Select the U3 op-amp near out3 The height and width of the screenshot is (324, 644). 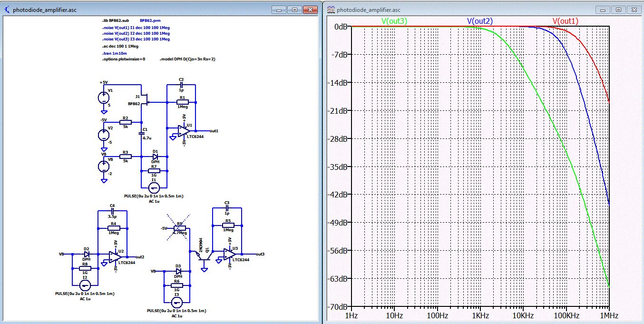pyautogui.click(x=230, y=255)
